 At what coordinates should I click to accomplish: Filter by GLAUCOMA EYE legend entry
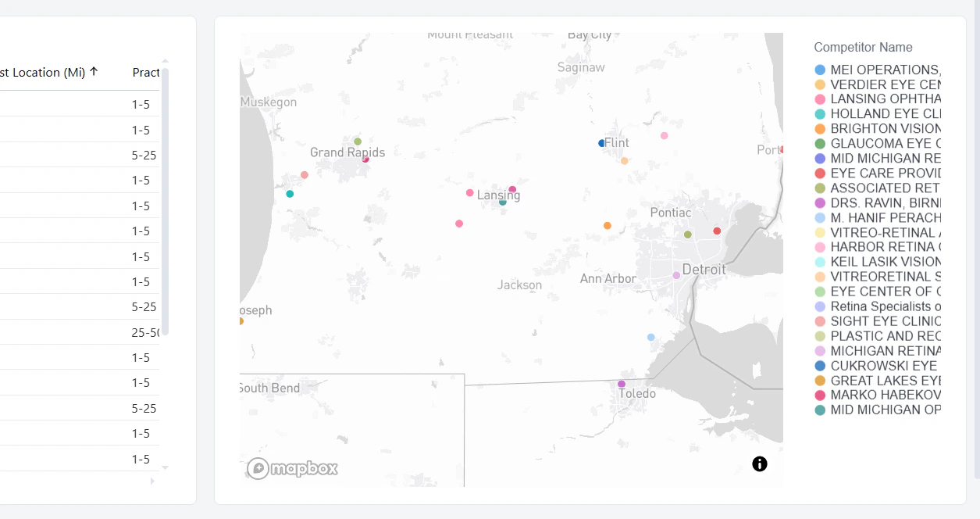[x=878, y=144]
